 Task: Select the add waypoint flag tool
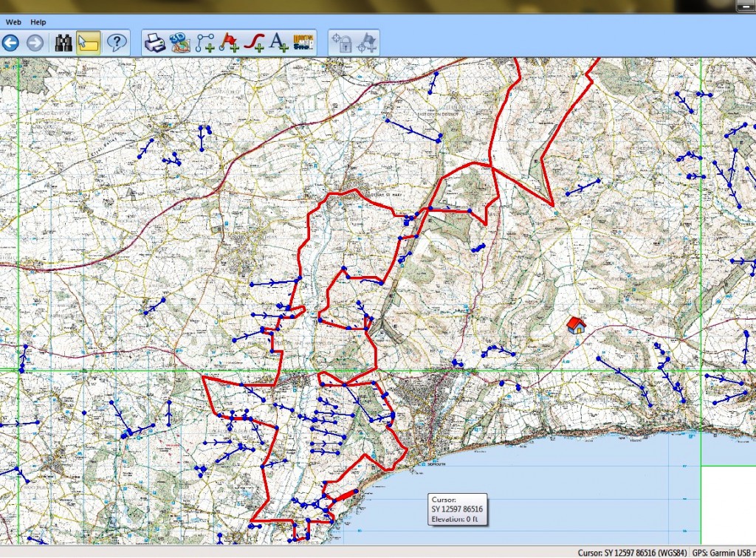(229, 44)
